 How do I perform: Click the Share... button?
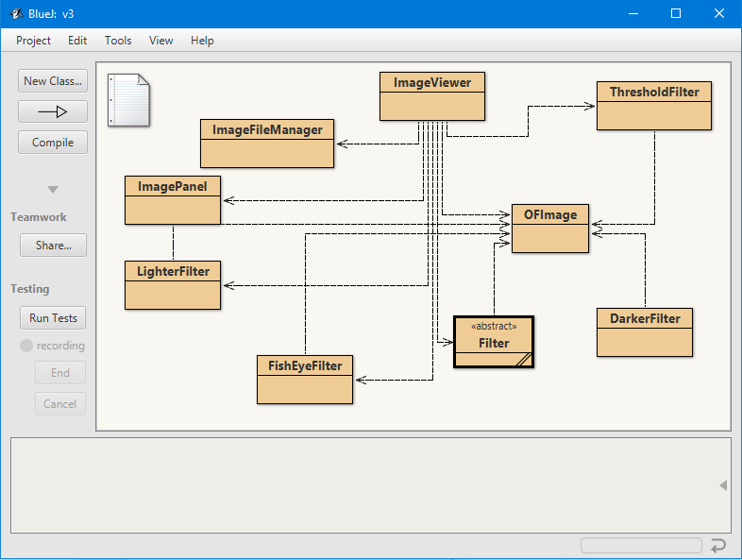[53, 246]
